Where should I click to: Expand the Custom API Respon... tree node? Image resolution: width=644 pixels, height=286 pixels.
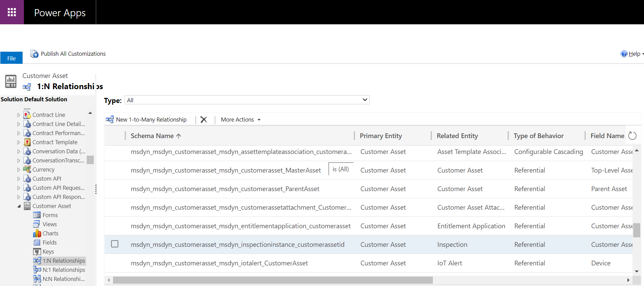19,197
